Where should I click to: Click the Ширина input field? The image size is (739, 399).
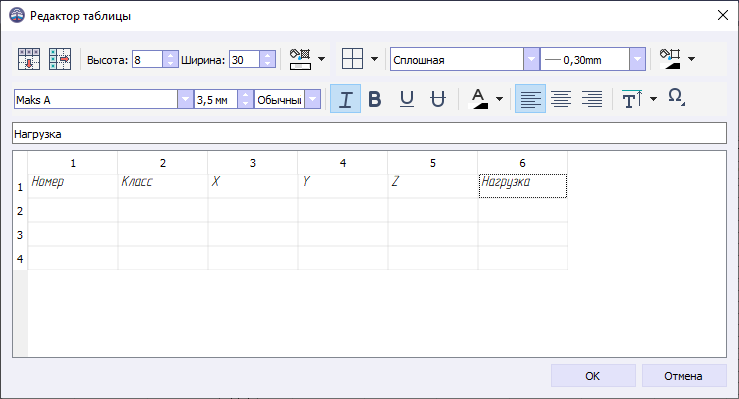coord(244,59)
